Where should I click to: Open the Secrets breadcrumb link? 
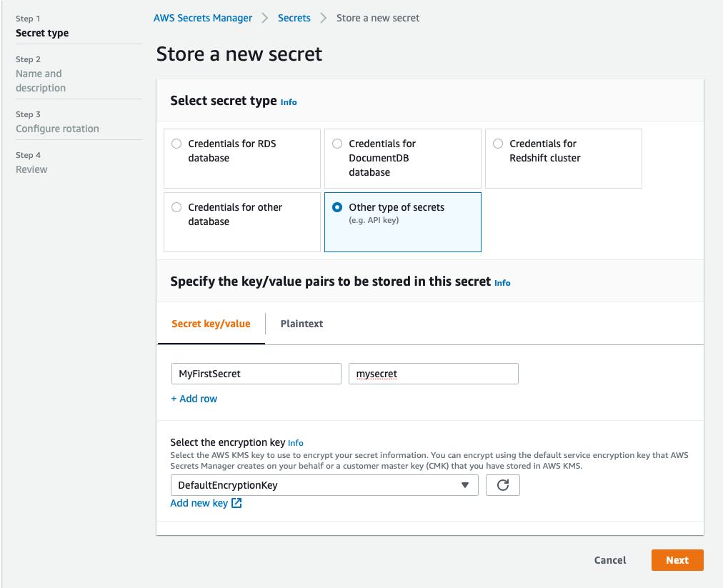[294, 18]
